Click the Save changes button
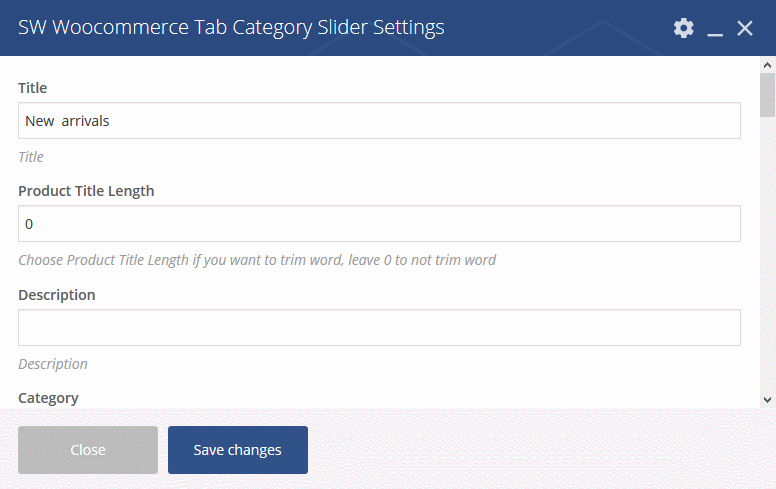The image size is (776, 489). click(x=238, y=450)
